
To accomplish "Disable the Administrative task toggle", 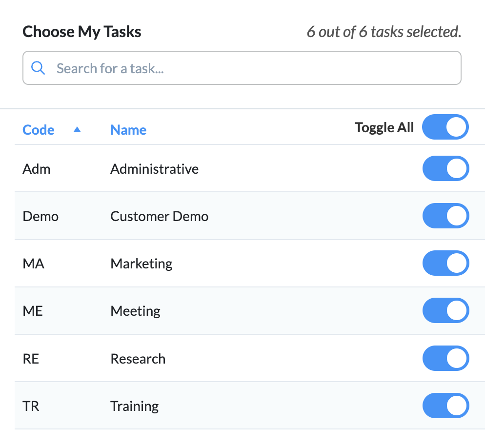I will point(445,169).
